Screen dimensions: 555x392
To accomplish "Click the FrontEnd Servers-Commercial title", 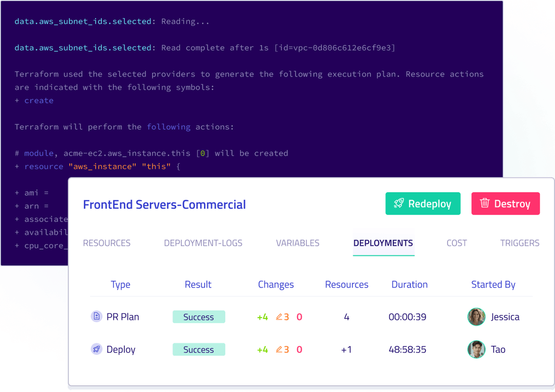I will pos(164,204).
